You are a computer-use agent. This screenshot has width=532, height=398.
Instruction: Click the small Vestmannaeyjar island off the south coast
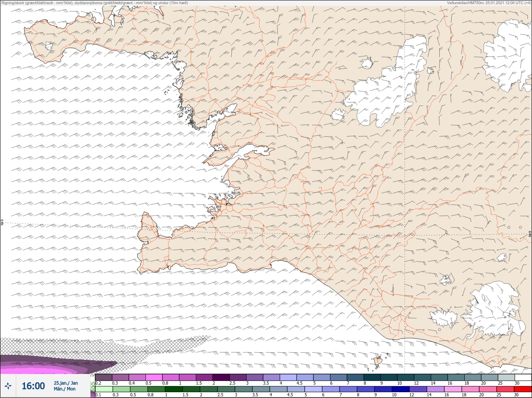378,362
